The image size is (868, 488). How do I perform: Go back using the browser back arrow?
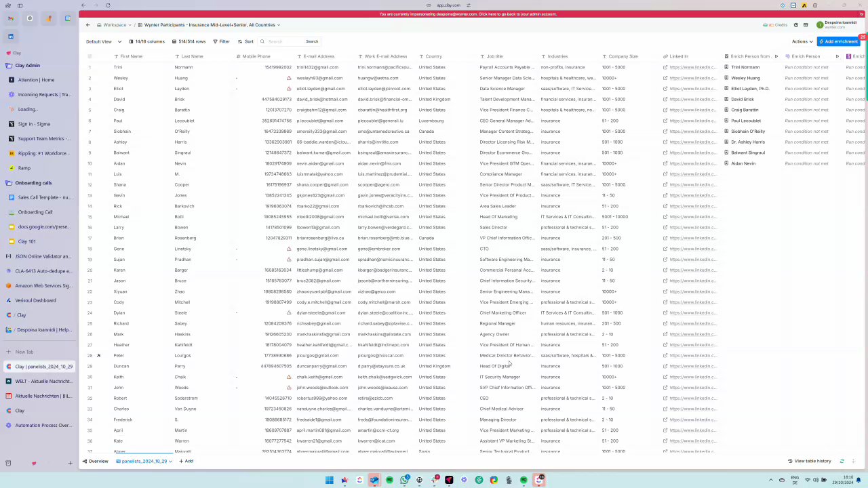point(83,5)
